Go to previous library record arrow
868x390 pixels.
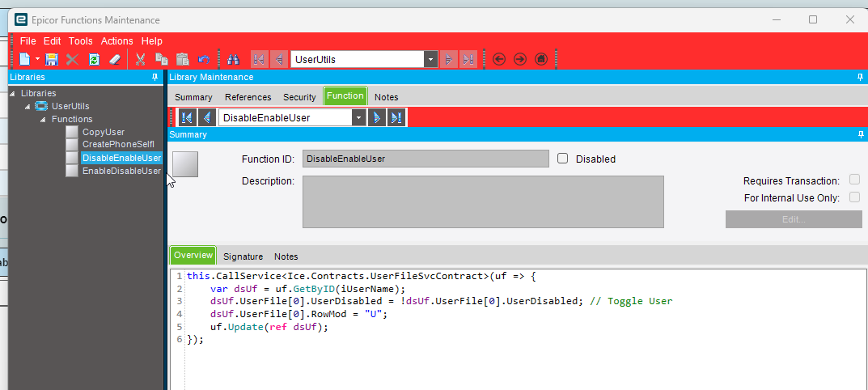coord(280,59)
